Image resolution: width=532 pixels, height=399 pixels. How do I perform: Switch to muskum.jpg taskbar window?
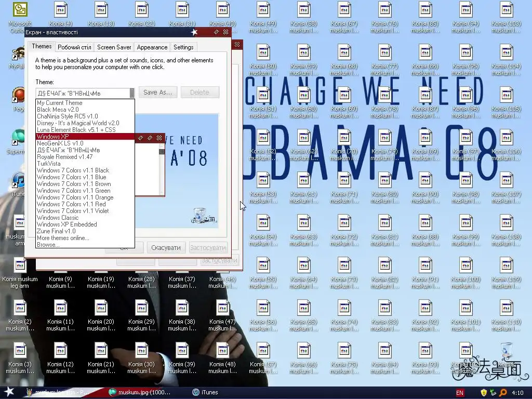point(140,393)
